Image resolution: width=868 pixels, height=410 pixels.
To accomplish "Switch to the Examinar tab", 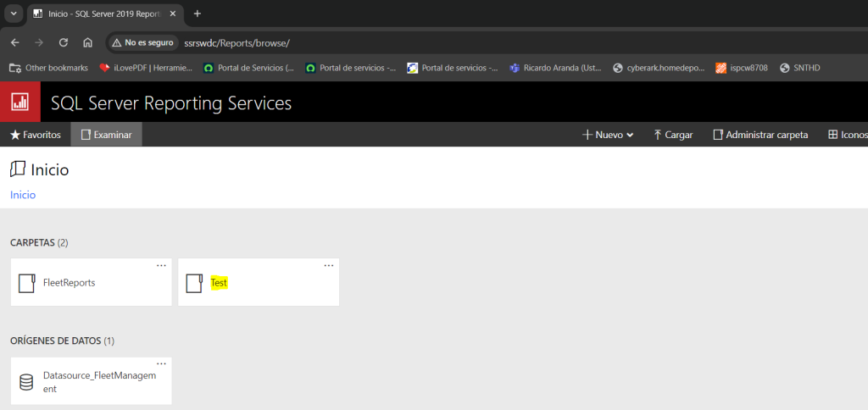I will click(x=106, y=135).
